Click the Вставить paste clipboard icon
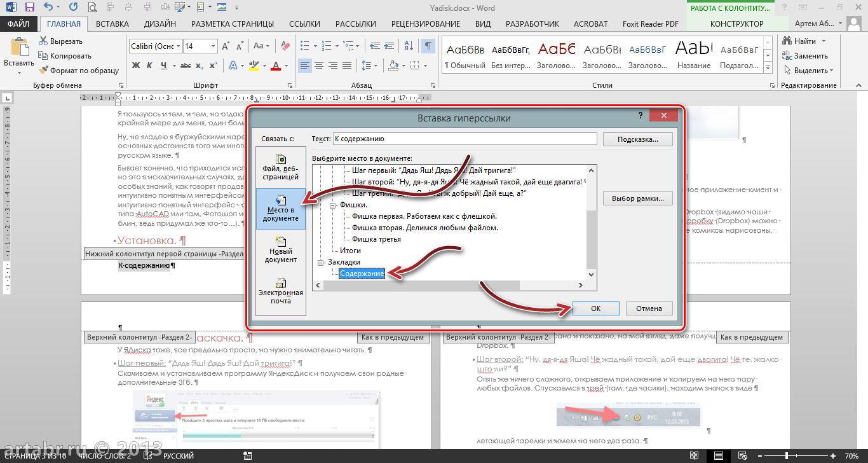This screenshot has height=463, width=868. [19, 48]
